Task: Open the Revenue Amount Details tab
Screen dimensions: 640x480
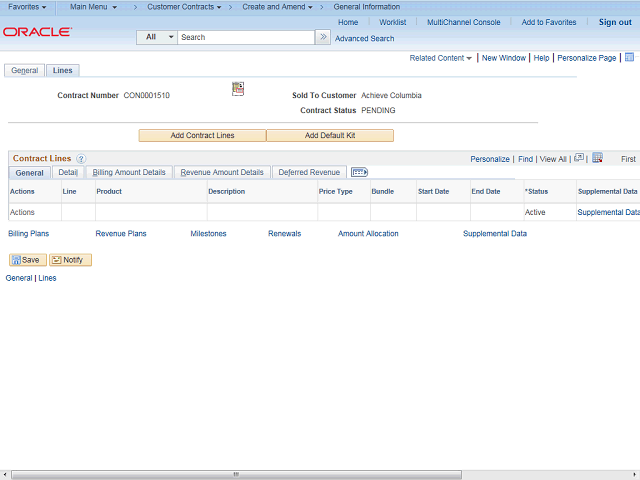Action: [x=222, y=172]
